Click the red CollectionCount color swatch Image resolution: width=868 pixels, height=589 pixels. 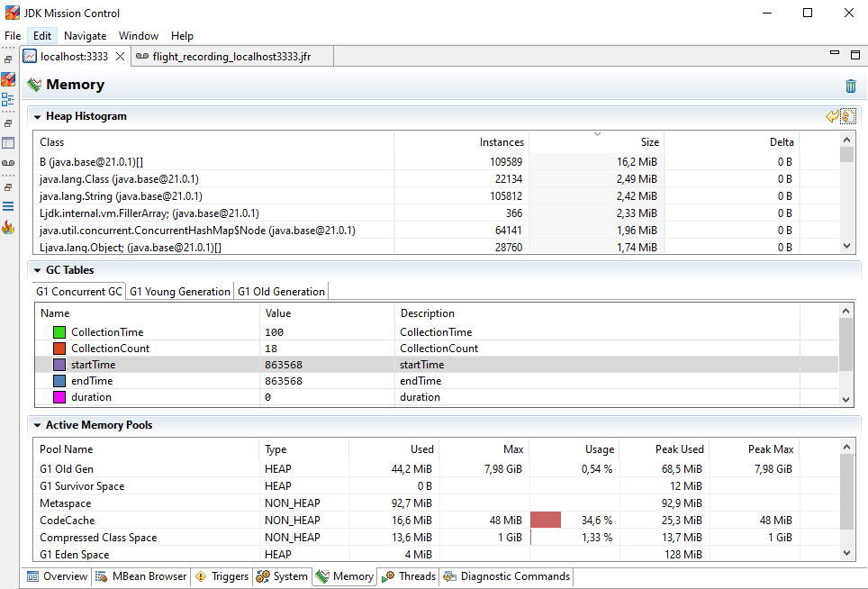point(59,349)
